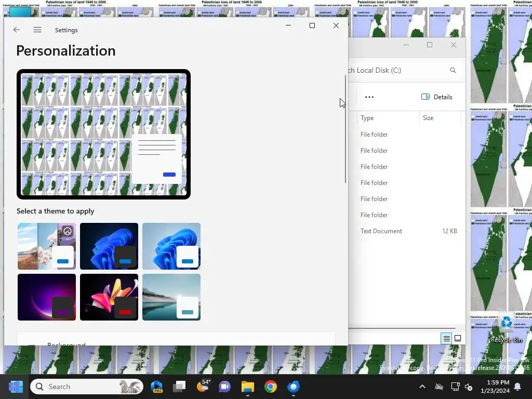The height and width of the screenshot is (399, 532).
Task: Go back using the Settings back arrow
Action: pyautogui.click(x=16, y=30)
